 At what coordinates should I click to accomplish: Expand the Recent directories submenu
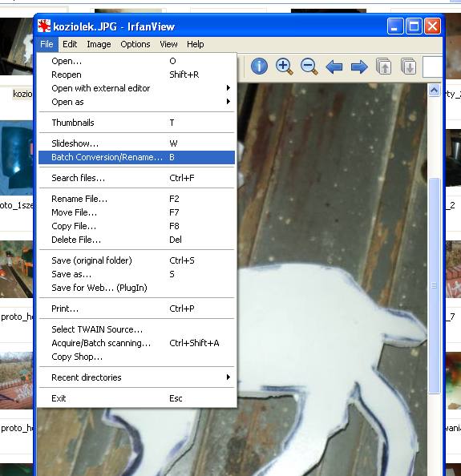point(136,377)
